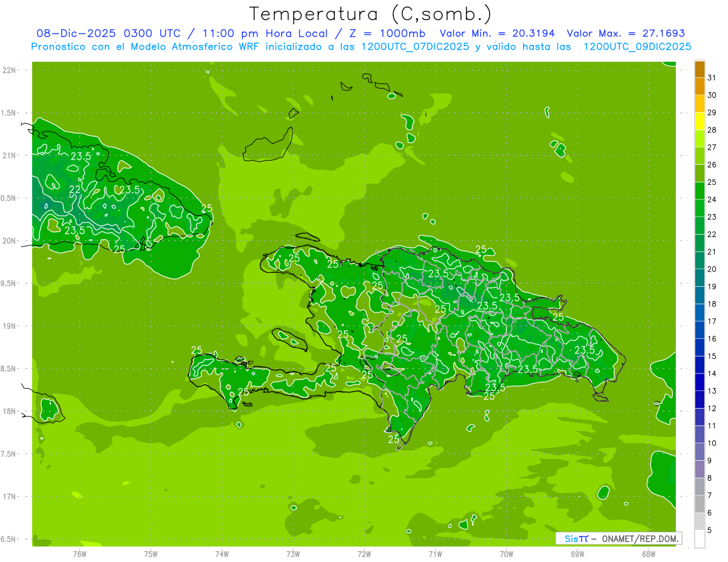
Task: Pick the dark orange swatch between 30 and 31
Action: (x=699, y=86)
